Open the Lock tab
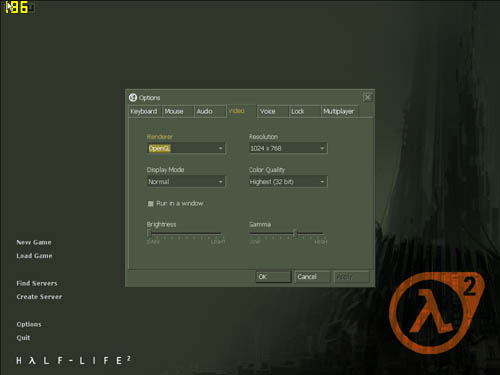This screenshot has height=375, width=500. coord(305,111)
